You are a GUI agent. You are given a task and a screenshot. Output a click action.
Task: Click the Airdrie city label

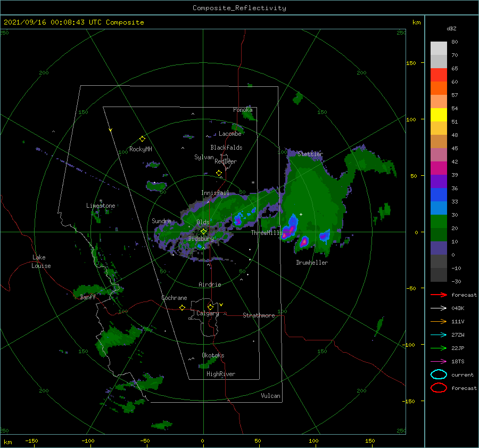pyautogui.click(x=210, y=284)
